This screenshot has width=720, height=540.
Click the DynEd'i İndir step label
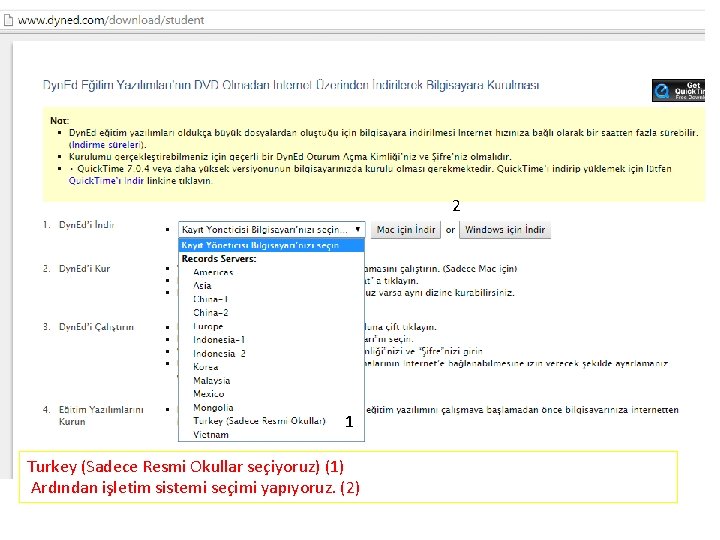[x=86, y=225]
